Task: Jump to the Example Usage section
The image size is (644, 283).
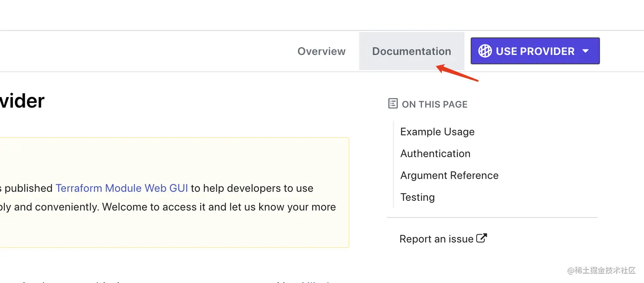Action: pyautogui.click(x=437, y=132)
